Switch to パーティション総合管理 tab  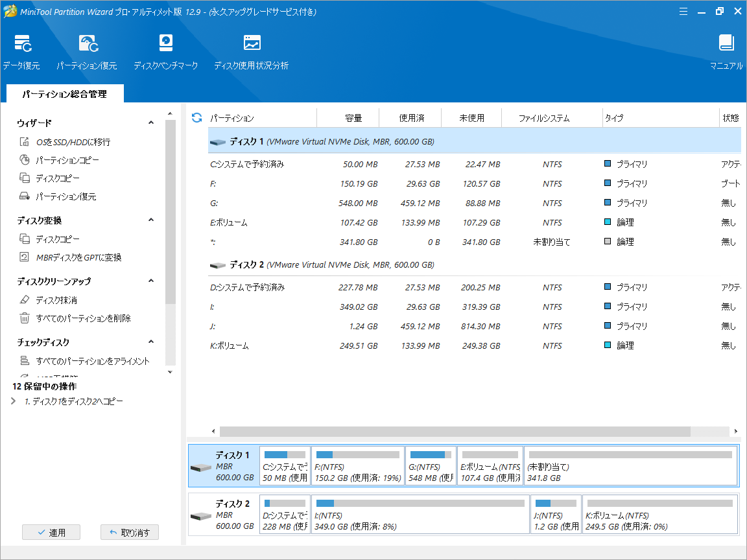(65, 94)
